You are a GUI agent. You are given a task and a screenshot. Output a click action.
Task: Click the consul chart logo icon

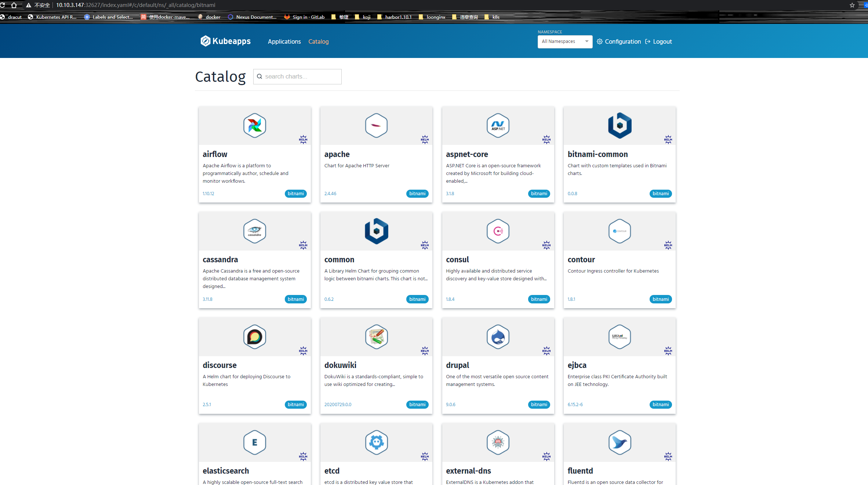point(498,231)
